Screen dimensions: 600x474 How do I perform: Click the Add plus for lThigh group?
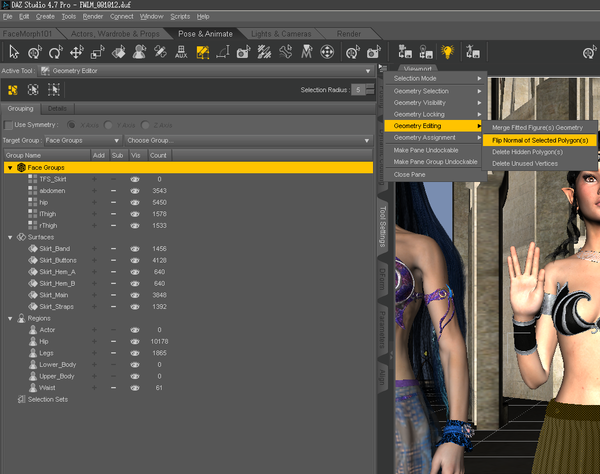click(94, 214)
